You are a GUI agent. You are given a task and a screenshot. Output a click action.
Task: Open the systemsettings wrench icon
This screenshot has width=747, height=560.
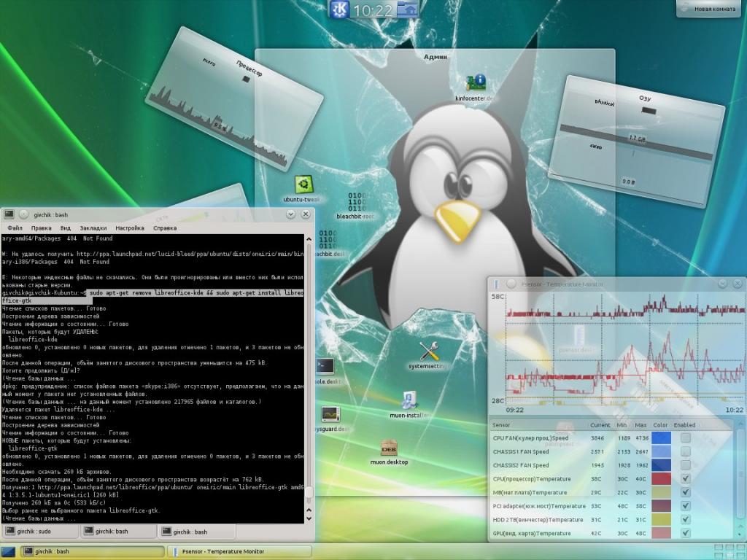pos(429,351)
